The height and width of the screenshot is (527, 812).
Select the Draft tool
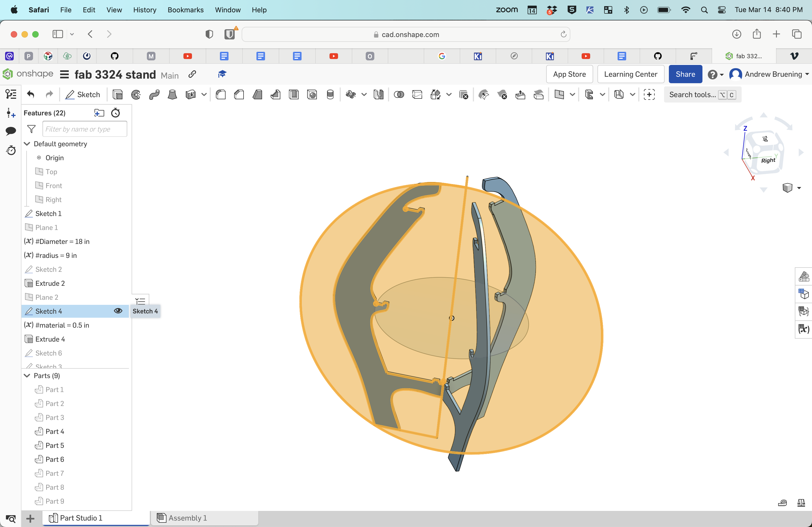257,94
